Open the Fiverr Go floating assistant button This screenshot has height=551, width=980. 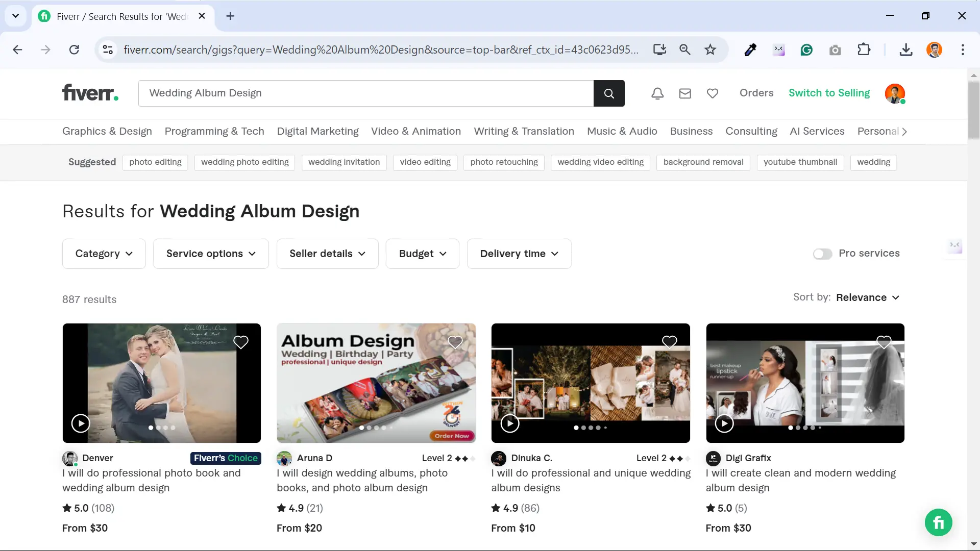point(938,522)
